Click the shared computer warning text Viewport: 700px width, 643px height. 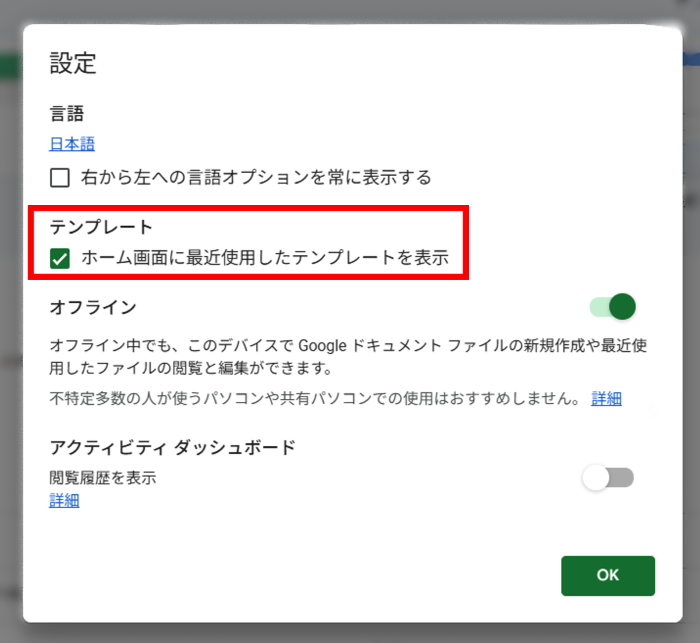click(315, 398)
